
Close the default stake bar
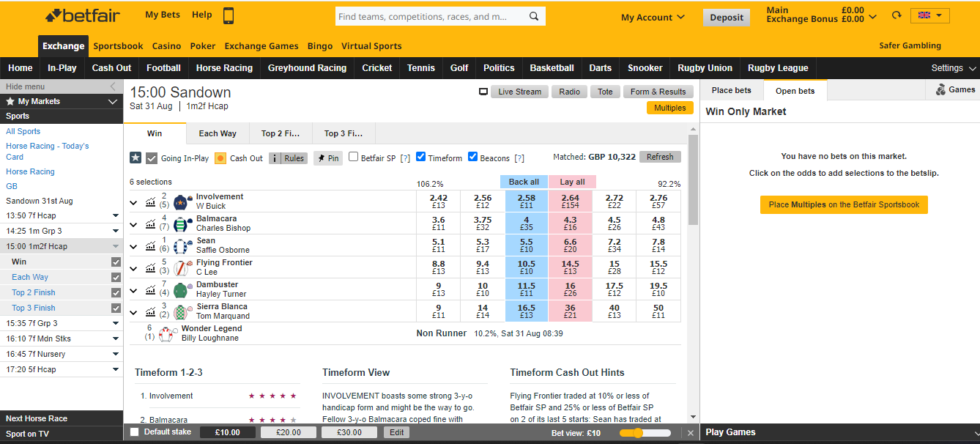click(690, 433)
